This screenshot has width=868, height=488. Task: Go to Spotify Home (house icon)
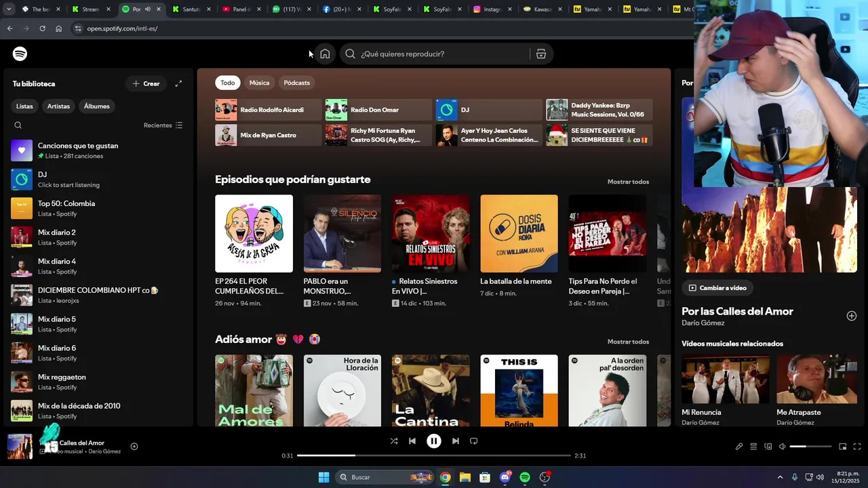coord(325,54)
